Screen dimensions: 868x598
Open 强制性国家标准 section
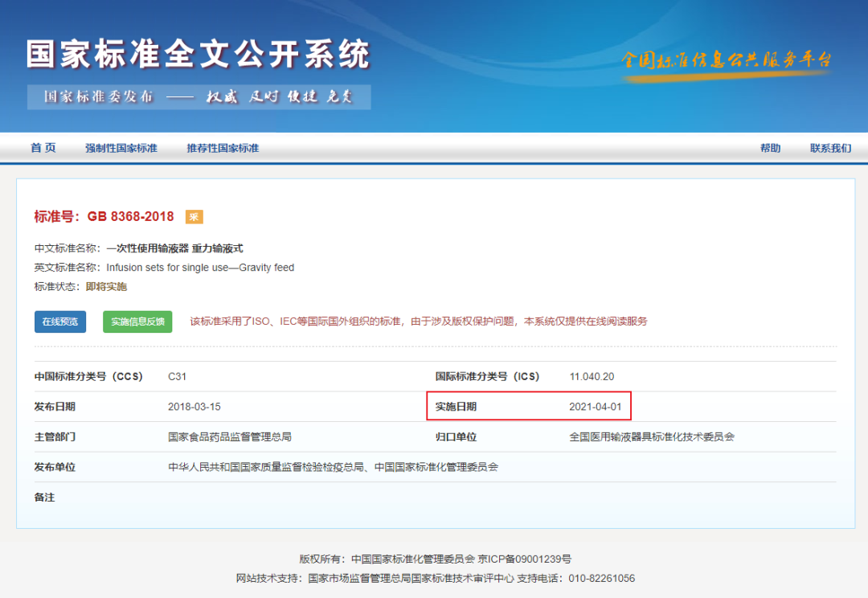(121, 148)
